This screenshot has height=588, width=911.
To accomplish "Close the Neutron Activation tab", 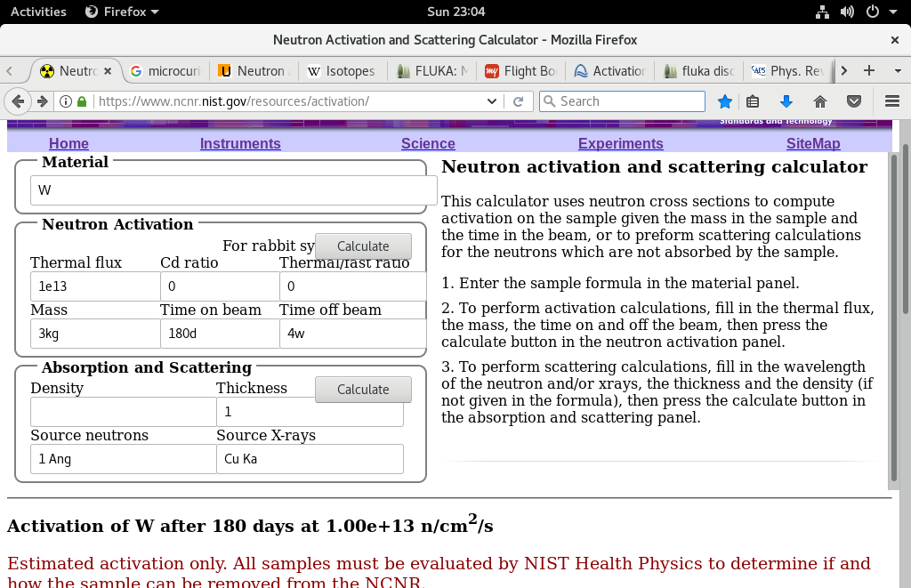I will [x=108, y=71].
